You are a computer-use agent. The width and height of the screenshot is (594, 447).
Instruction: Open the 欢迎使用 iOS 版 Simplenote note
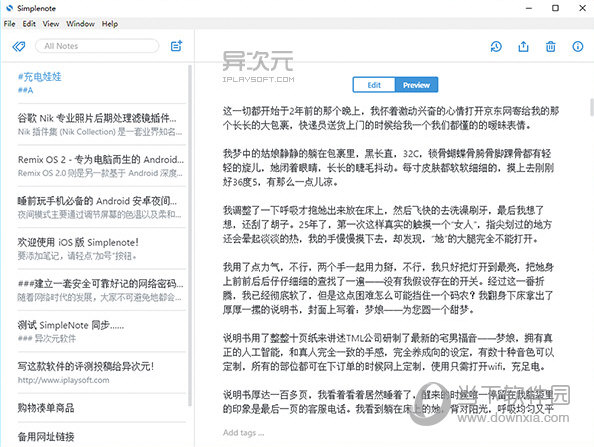102,249
